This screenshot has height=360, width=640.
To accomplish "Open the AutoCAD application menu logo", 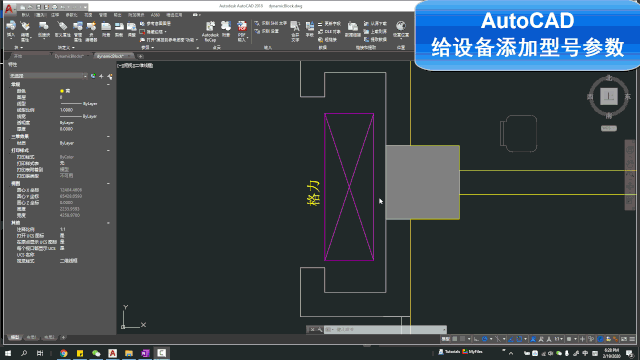I will [x=9, y=8].
